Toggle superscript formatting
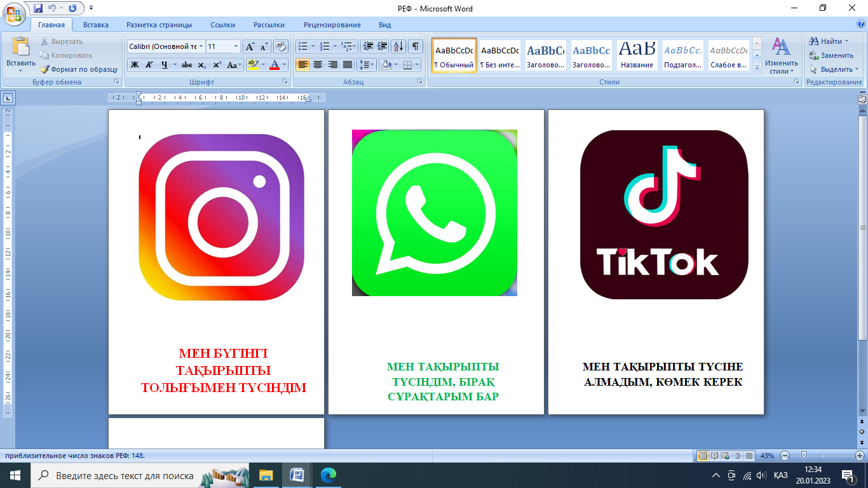Screen dimensions: 868x488 coord(217,65)
